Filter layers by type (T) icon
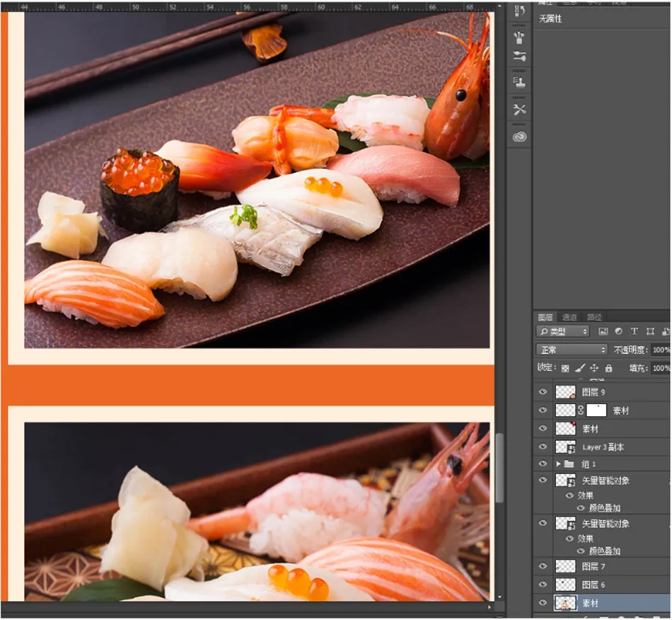Viewport: 672px width, 620px height. click(x=634, y=331)
